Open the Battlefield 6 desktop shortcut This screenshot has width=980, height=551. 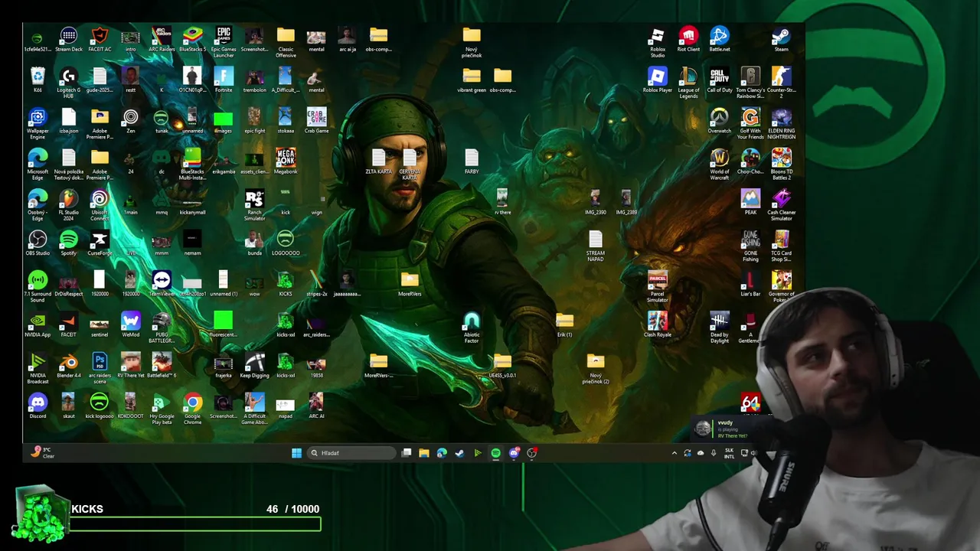coord(162,366)
